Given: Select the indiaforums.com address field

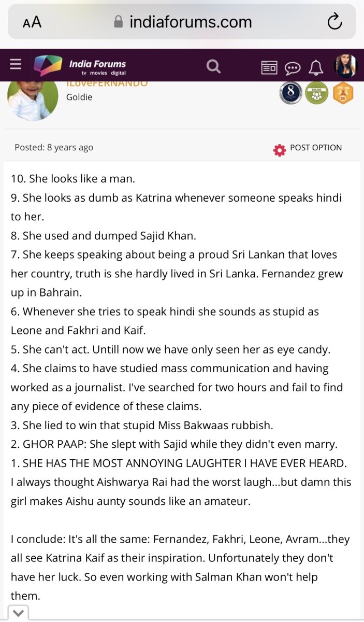Looking at the screenshot, I should pyautogui.click(x=190, y=22).
